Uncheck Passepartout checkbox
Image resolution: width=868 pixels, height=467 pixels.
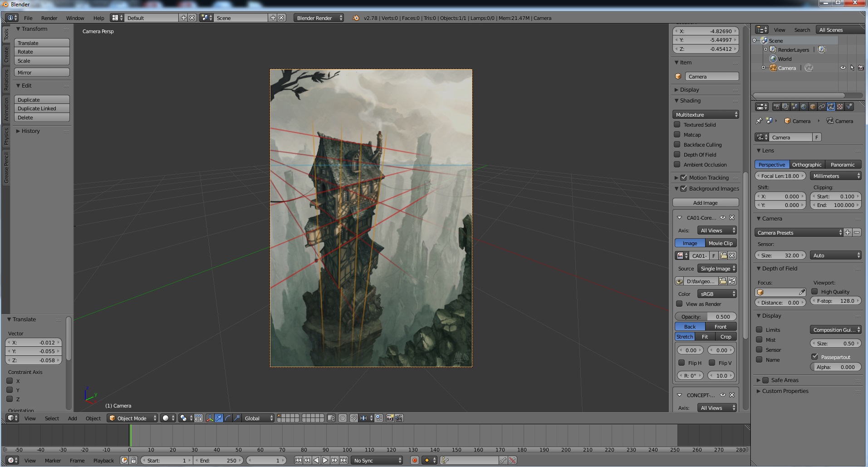814,357
